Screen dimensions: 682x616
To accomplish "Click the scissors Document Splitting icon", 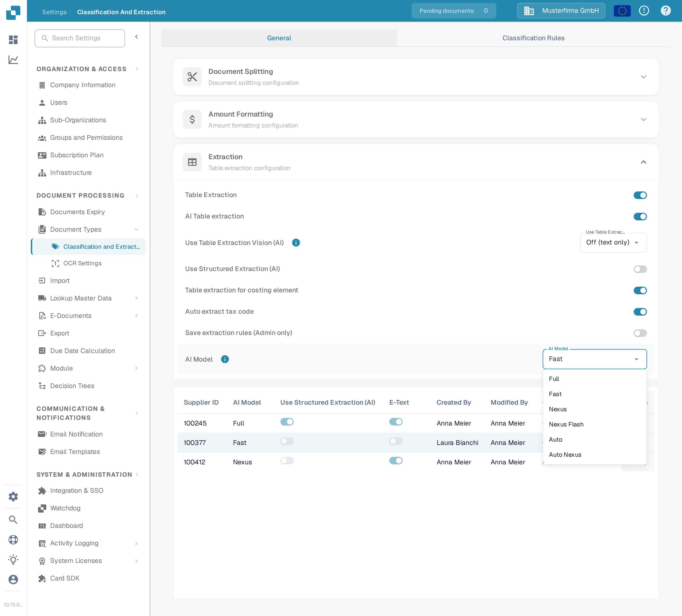I will click(x=192, y=77).
